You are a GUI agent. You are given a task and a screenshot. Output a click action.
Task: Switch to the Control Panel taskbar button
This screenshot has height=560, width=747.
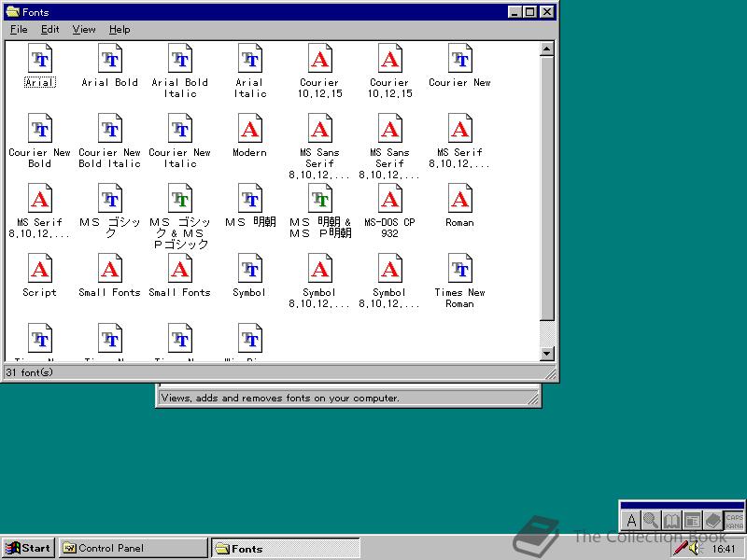pos(133,548)
